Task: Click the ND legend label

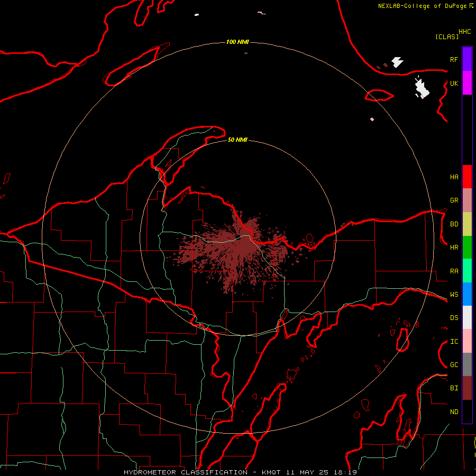Action: click(454, 412)
